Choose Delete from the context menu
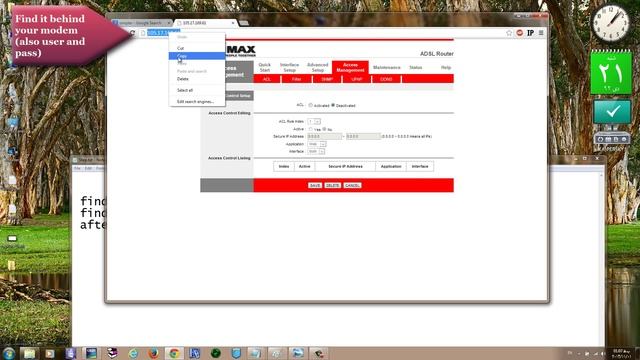 pos(197,79)
